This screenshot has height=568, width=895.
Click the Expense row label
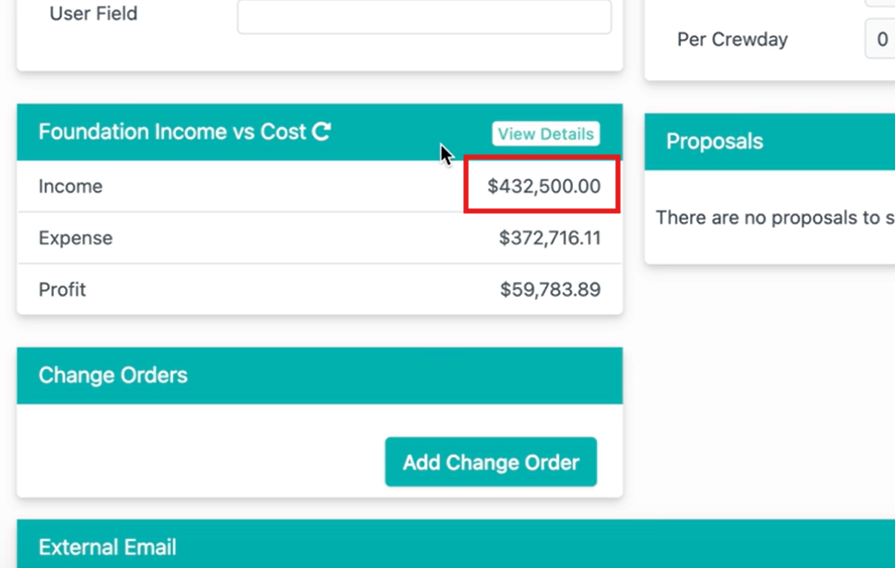tap(75, 238)
